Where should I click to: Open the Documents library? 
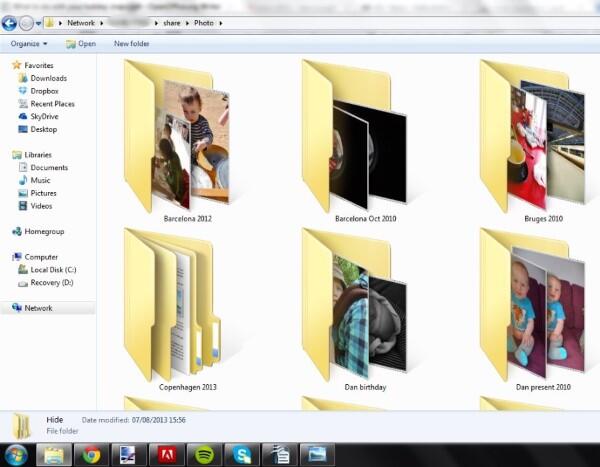49,167
